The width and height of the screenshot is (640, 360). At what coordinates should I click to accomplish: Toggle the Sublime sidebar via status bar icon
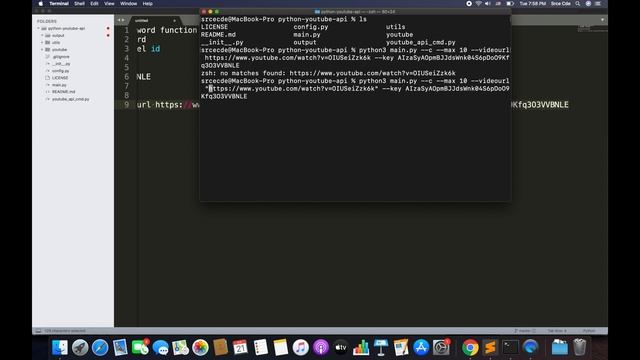38,331
